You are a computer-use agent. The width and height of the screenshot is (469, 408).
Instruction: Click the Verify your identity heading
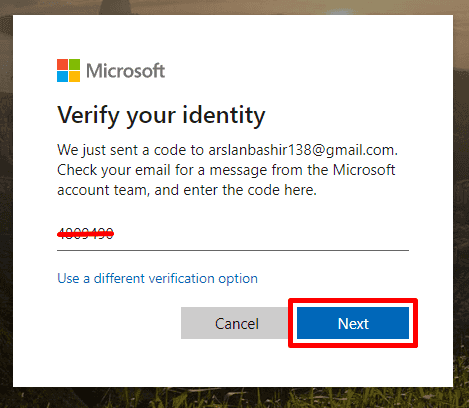(x=161, y=115)
